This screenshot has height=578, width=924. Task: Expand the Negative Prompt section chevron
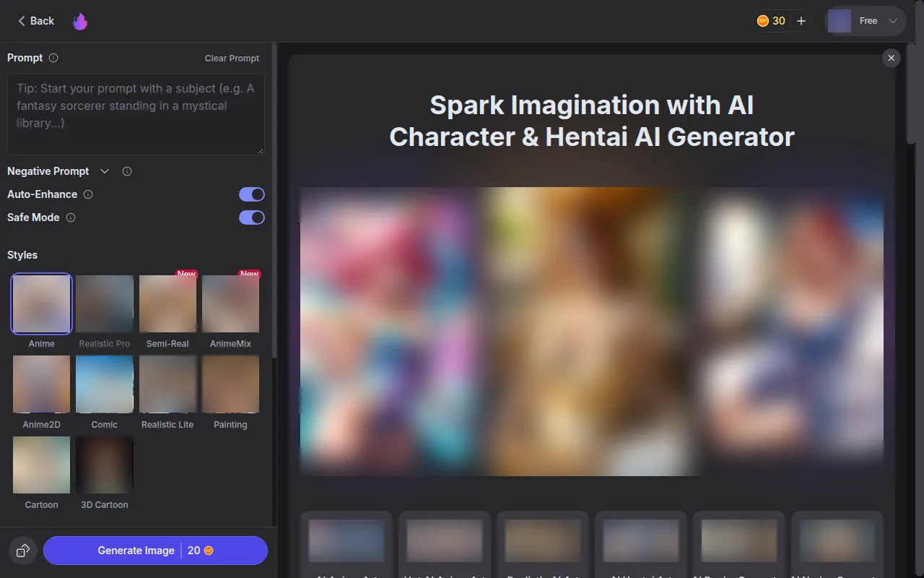click(105, 171)
